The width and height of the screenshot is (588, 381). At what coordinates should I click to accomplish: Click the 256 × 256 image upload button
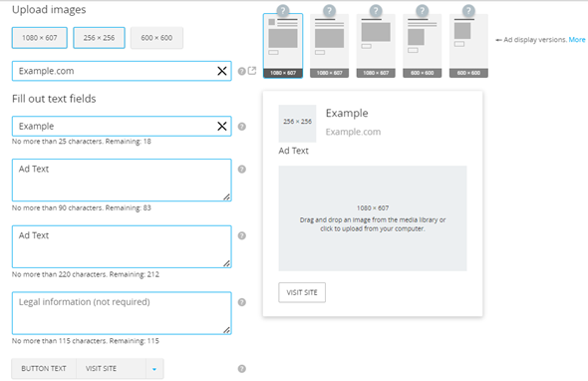pyautogui.click(x=99, y=38)
